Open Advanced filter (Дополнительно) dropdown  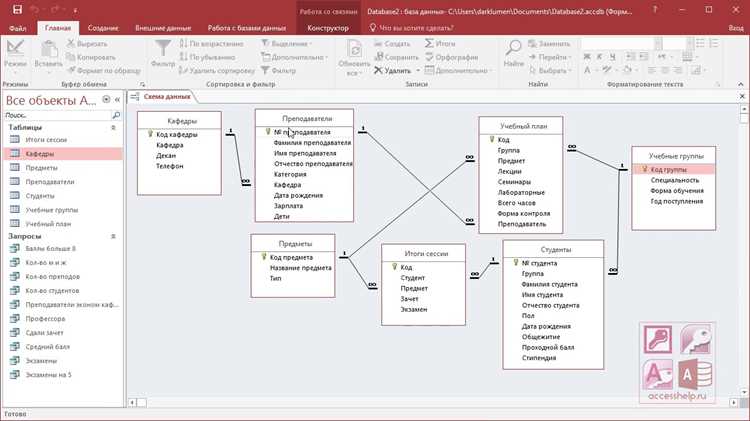(294, 57)
